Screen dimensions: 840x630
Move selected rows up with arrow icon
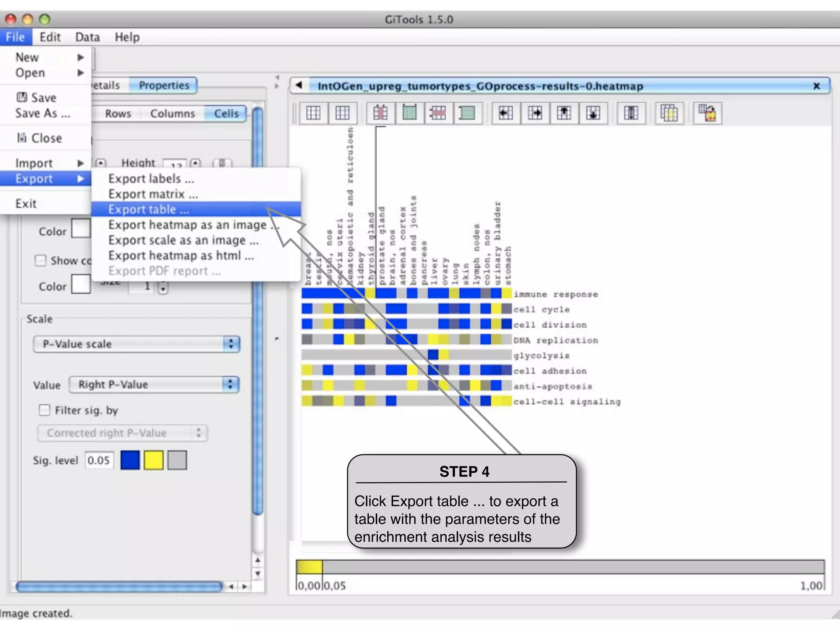point(564,113)
